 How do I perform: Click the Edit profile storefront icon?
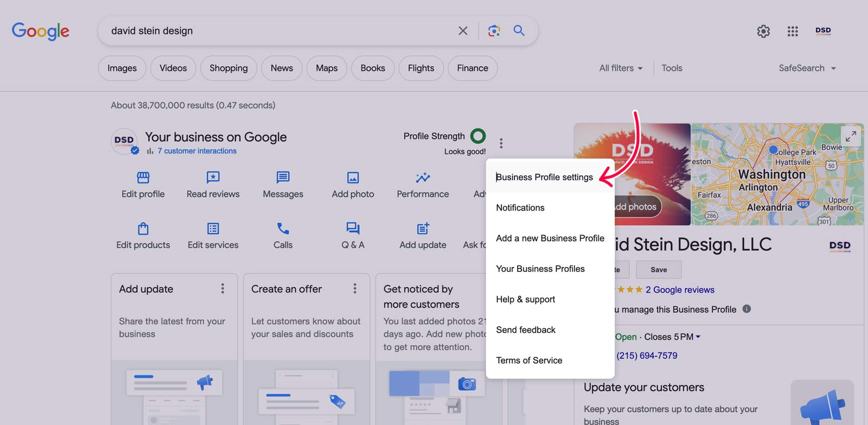click(143, 177)
